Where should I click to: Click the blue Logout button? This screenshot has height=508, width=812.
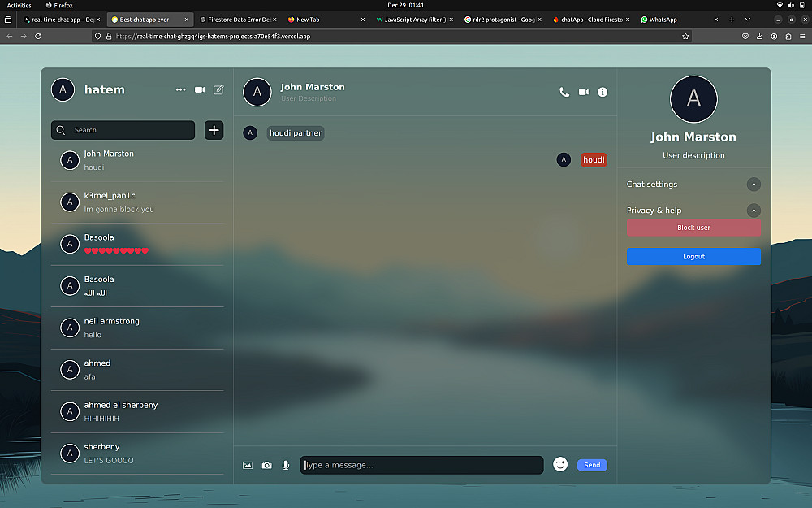[693, 257]
